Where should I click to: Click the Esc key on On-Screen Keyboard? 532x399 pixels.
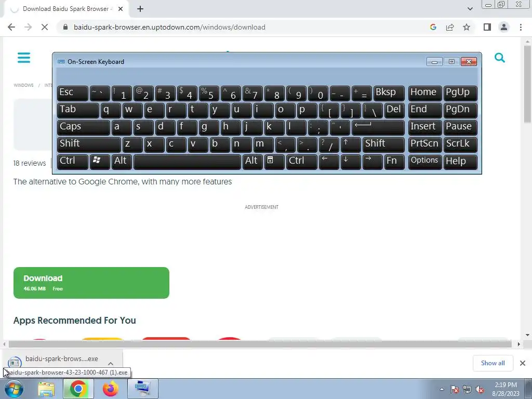73,93
